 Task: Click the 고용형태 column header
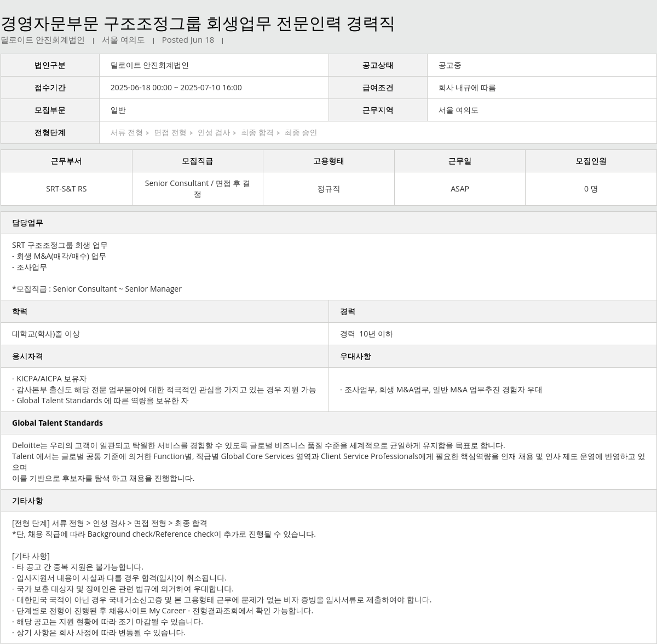pos(328,161)
